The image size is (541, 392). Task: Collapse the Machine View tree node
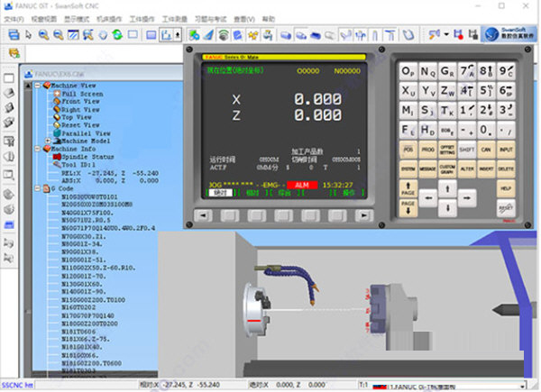(x=37, y=86)
